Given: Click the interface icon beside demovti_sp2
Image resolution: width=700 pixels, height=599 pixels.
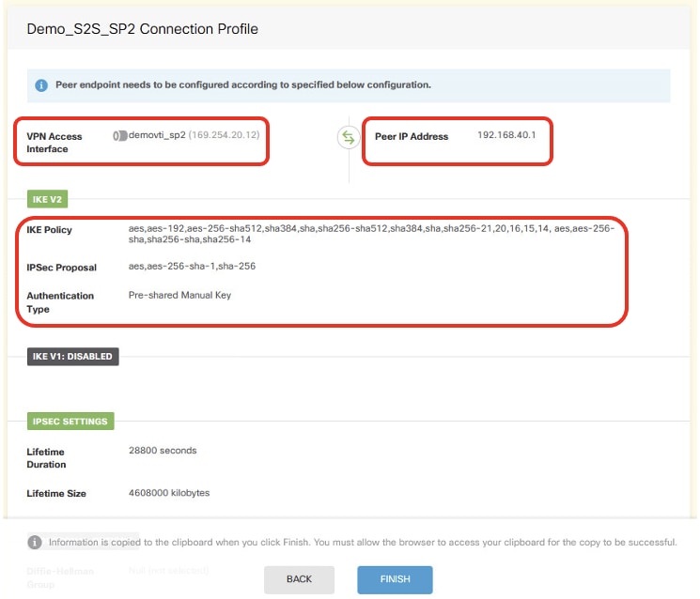Looking at the screenshot, I should coord(119,135).
